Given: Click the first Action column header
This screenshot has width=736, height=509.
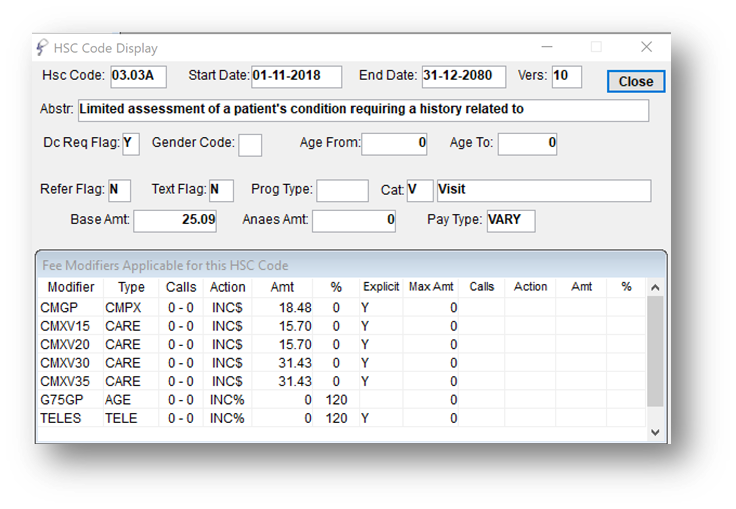Looking at the screenshot, I should tap(228, 287).
